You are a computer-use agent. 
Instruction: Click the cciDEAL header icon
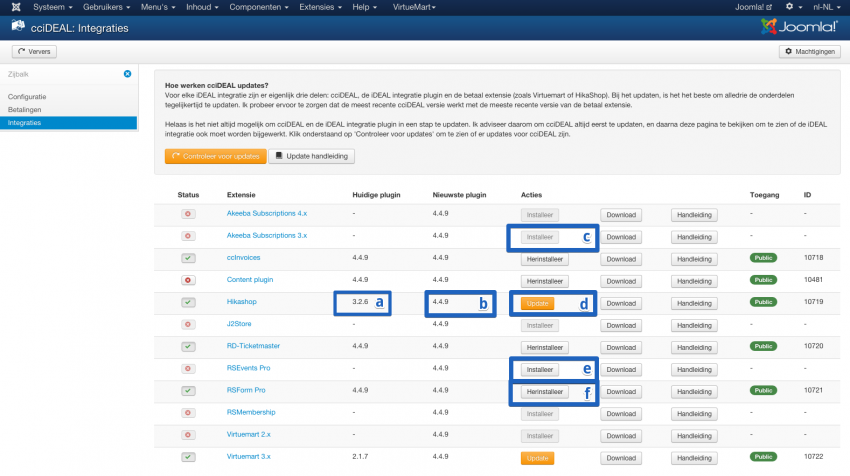click(x=18, y=27)
